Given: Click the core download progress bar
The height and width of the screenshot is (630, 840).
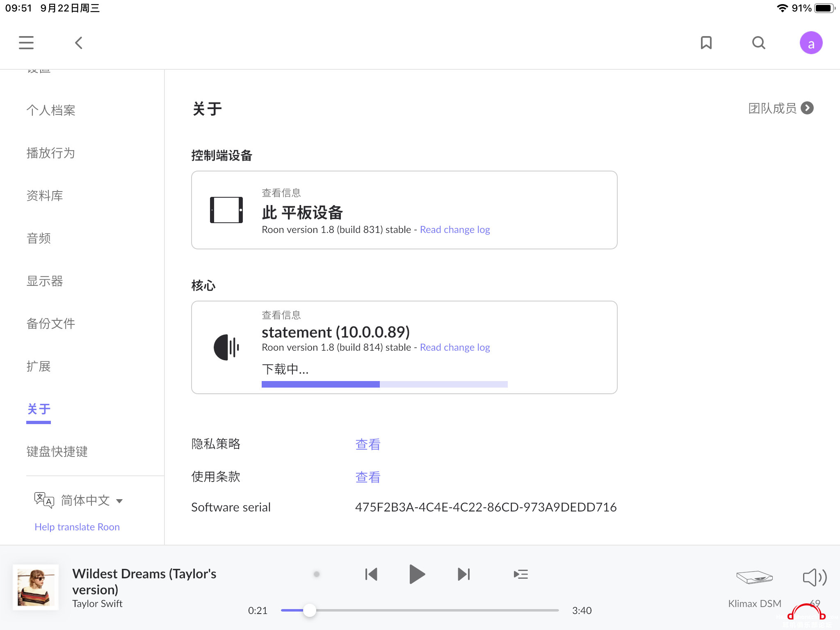Looking at the screenshot, I should pyautogui.click(x=385, y=384).
